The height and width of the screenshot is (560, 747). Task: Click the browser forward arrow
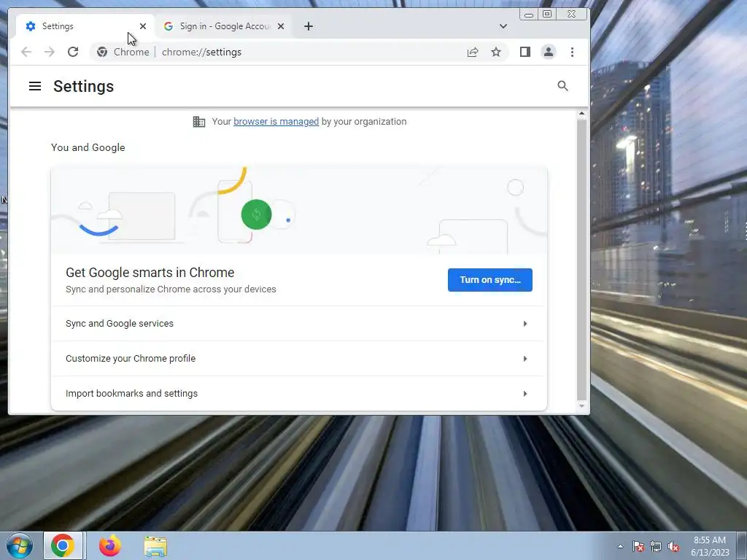[50, 52]
